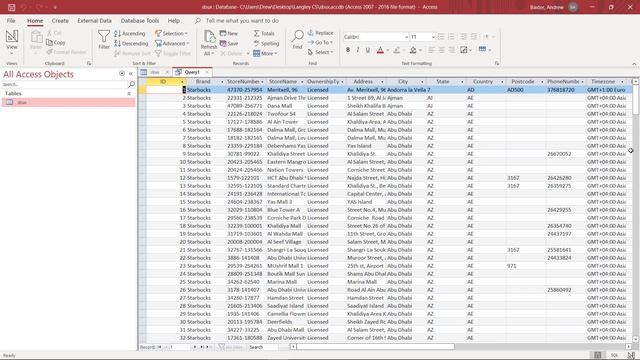Click the alternate row color icon
This screenshot has height=360, width=640.
point(482,49)
